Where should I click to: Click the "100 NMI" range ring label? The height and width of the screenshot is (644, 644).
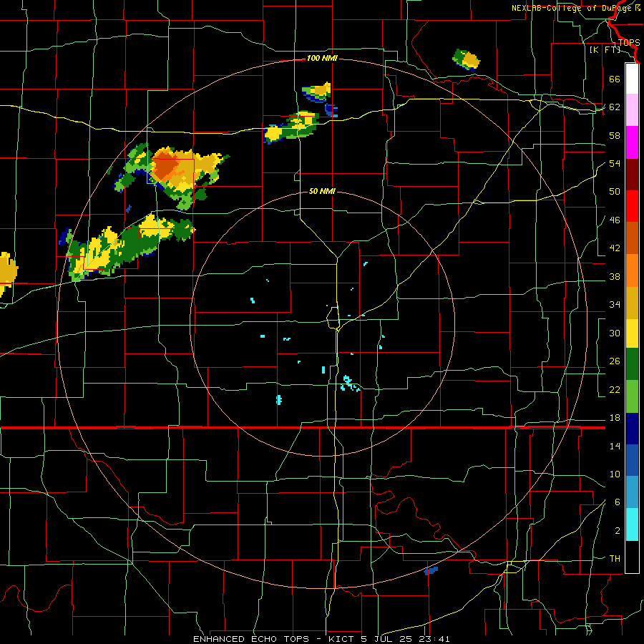pos(322,59)
